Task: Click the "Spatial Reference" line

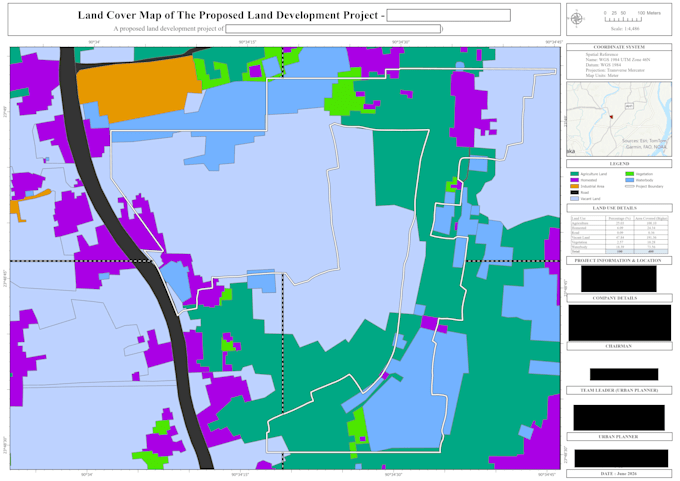Action: click(x=602, y=55)
